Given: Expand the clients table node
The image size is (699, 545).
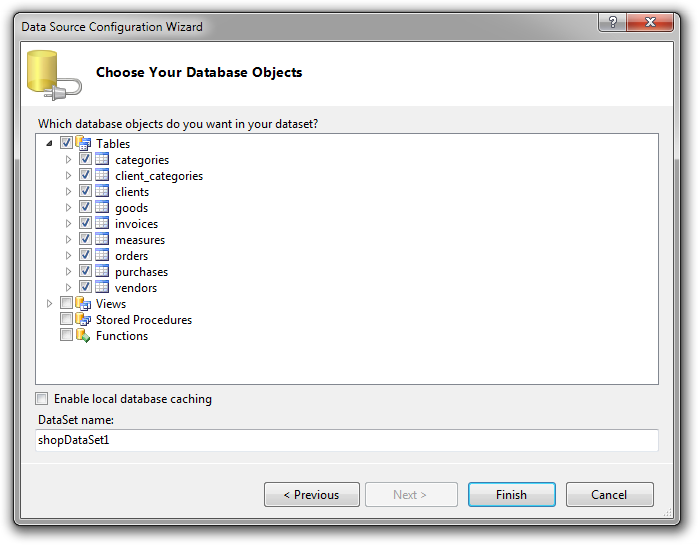Looking at the screenshot, I should tap(68, 191).
